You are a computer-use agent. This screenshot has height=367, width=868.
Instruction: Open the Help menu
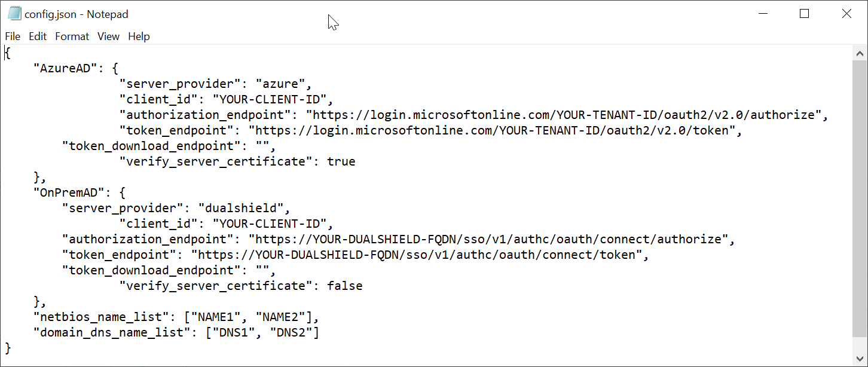[139, 36]
